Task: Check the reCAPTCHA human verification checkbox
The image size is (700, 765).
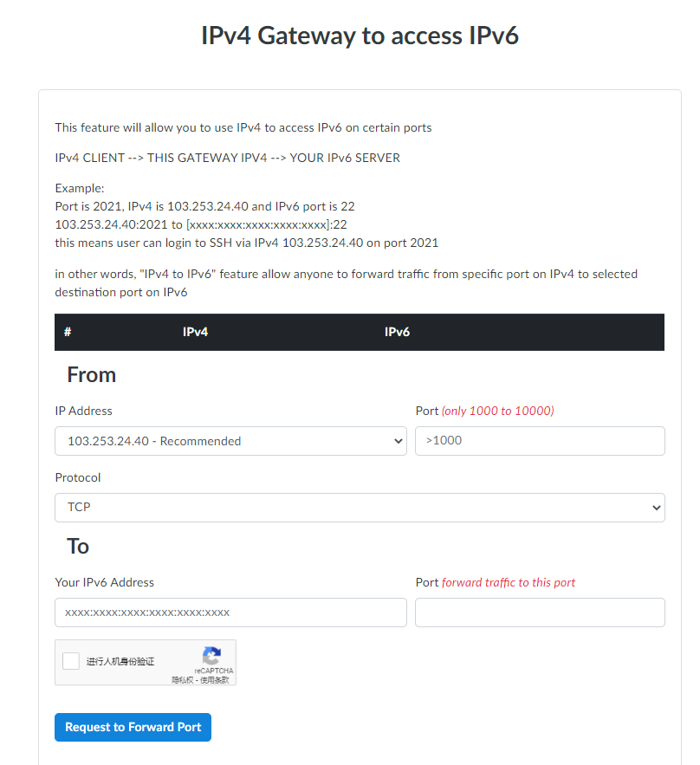Action: (x=71, y=661)
